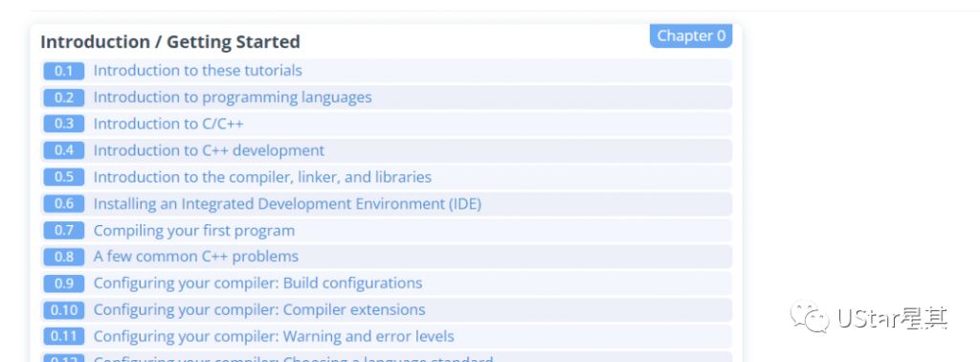The image size is (980, 362).
Task: Open Introduction to programming languages lesson
Action: point(233,98)
